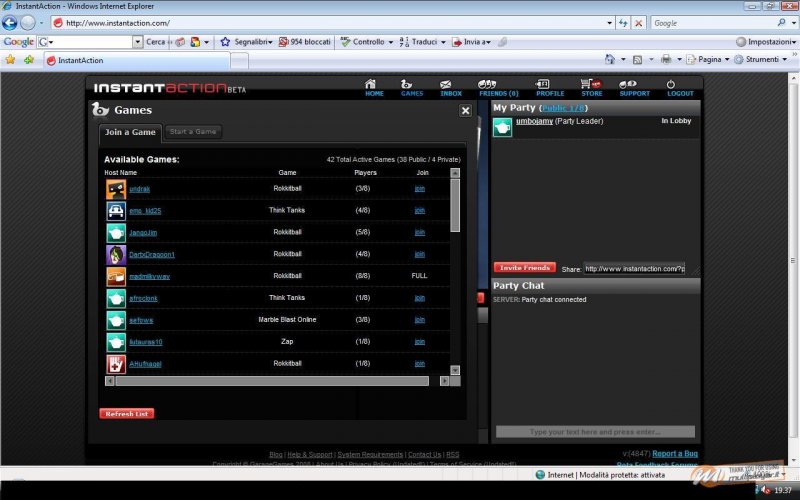This screenshot has width=800, height=500.
Task: Click the Invite Friends button
Action: click(x=524, y=268)
